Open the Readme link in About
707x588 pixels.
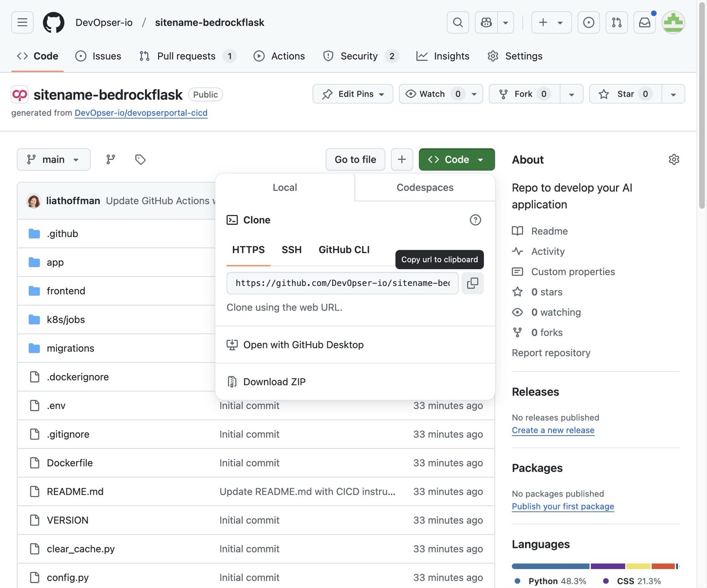point(549,231)
